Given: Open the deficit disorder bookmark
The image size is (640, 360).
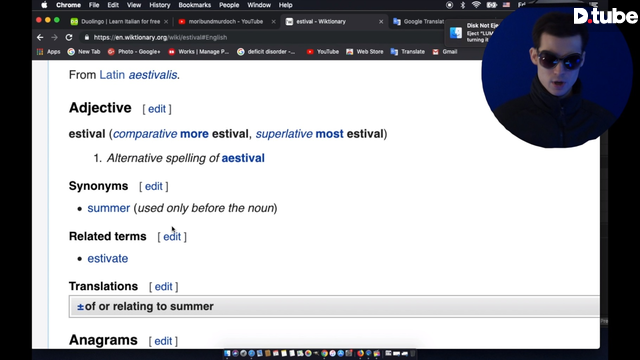Looking at the screenshot, I should point(266,51).
